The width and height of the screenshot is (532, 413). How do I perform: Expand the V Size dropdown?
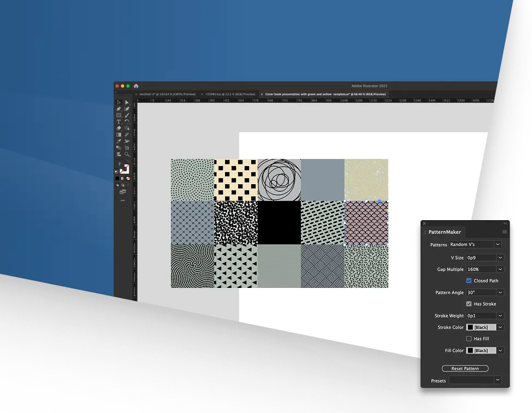[x=500, y=257]
